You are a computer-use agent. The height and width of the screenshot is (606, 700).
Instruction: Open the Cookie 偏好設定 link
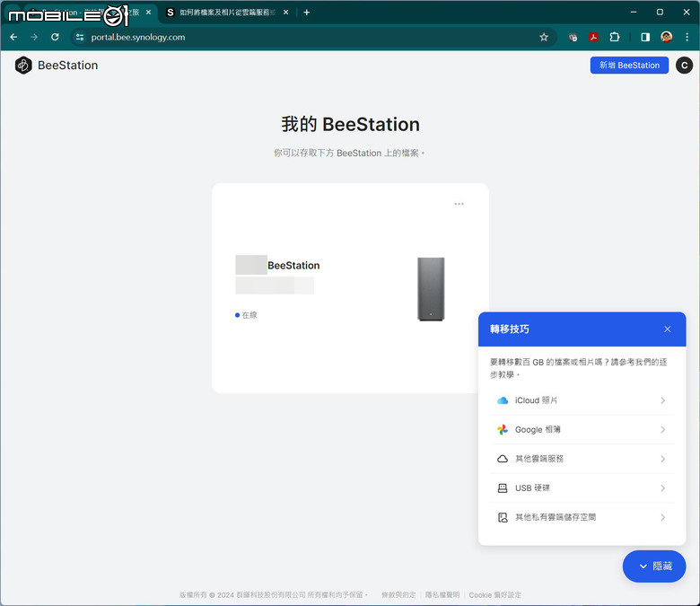pyautogui.click(x=494, y=595)
